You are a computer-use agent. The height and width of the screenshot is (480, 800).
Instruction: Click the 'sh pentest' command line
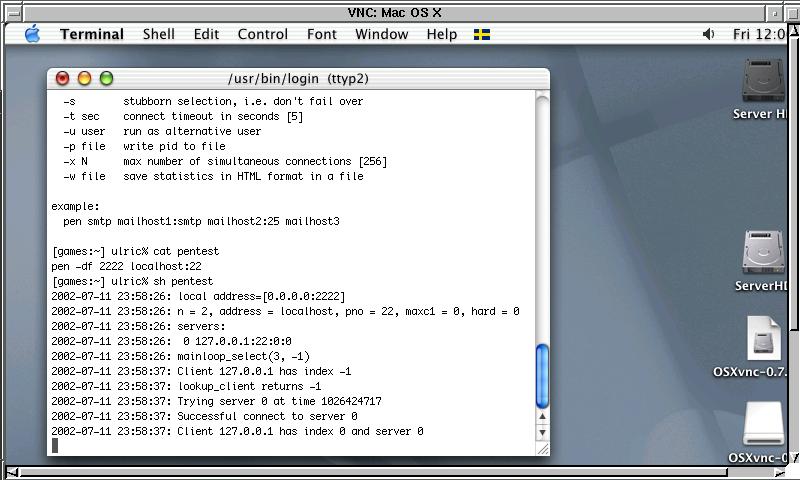(x=133, y=282)
